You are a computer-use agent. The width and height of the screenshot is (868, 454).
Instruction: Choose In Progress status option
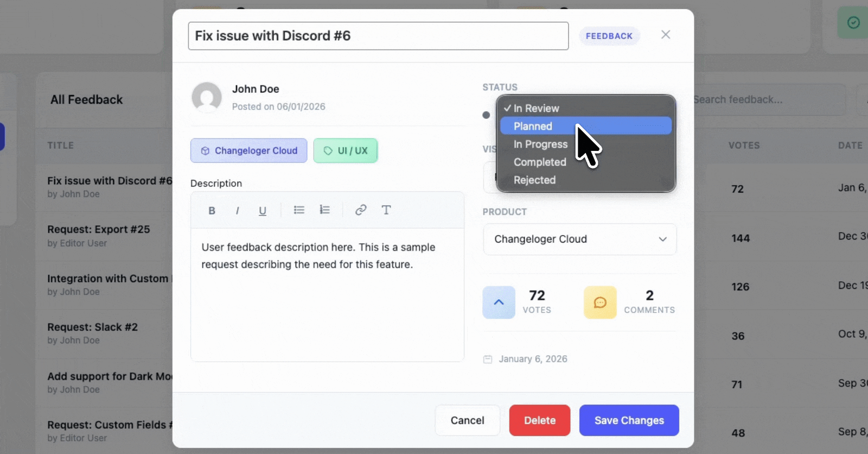click(x=586, y=144)
